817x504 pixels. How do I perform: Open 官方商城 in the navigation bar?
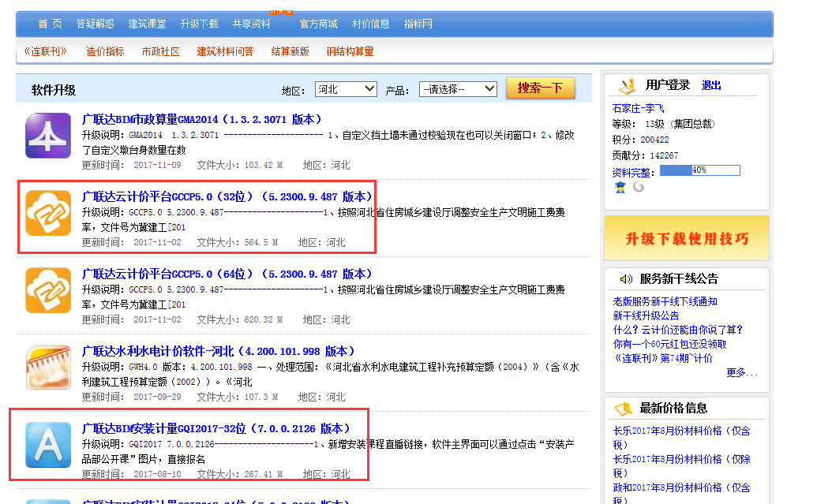318,24
